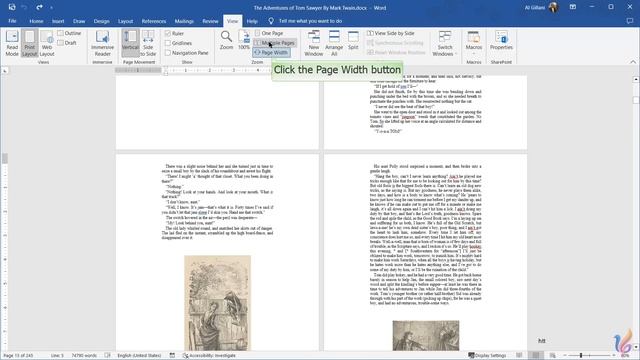Viewport: 640px width, 360px height.
Task: Switch to the Mailings tab
Action: tap(184, 21)
